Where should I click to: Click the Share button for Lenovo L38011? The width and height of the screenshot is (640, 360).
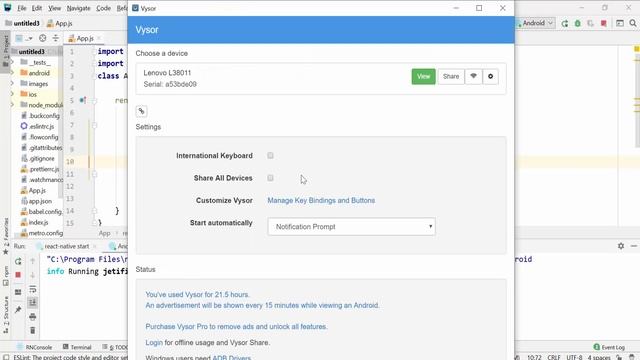451,76
